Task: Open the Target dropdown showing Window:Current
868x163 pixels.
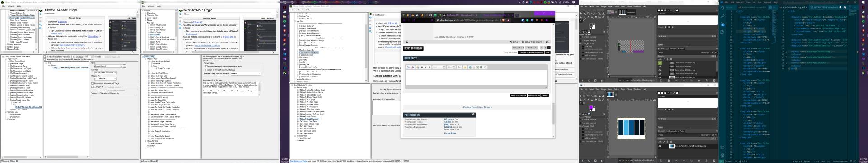Action: (108, 66)
